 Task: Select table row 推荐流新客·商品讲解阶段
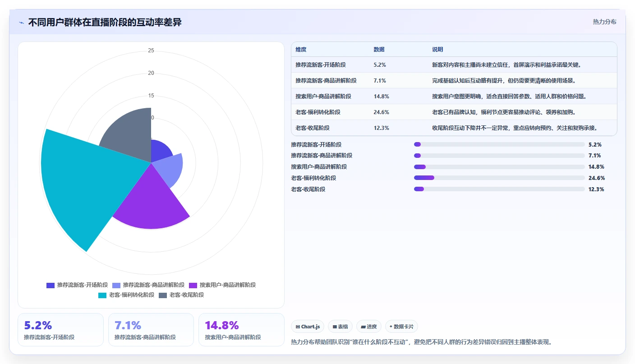454,81
